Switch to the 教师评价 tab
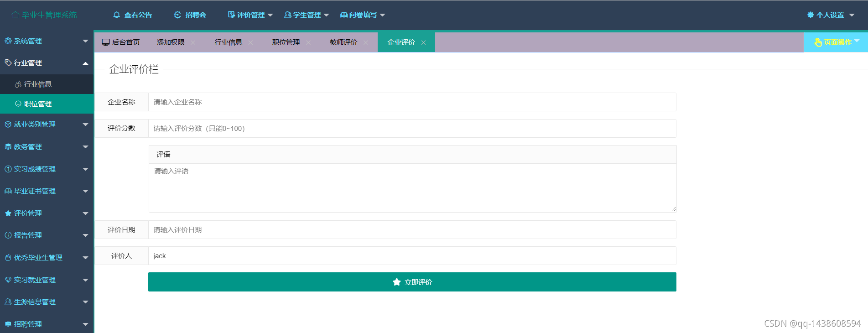Image resolution: width=868 pixels, height=333 pixels. click(343, 42)
